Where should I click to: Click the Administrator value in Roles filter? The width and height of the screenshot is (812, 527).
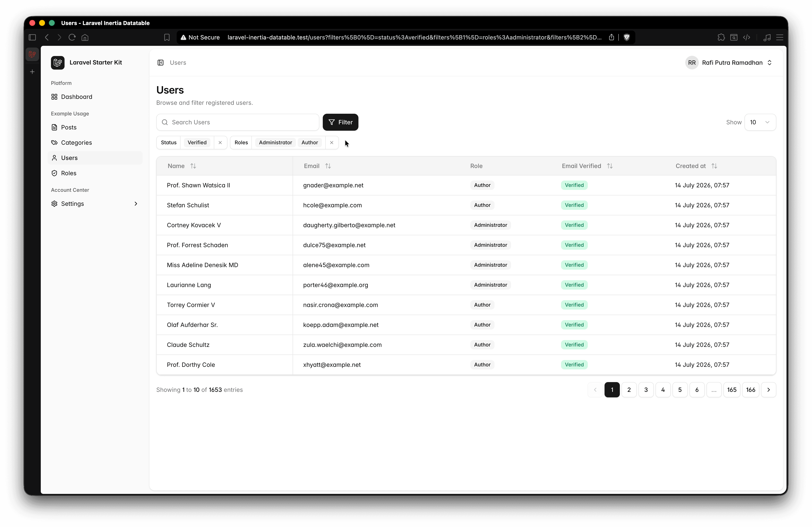tap(275, 143)
